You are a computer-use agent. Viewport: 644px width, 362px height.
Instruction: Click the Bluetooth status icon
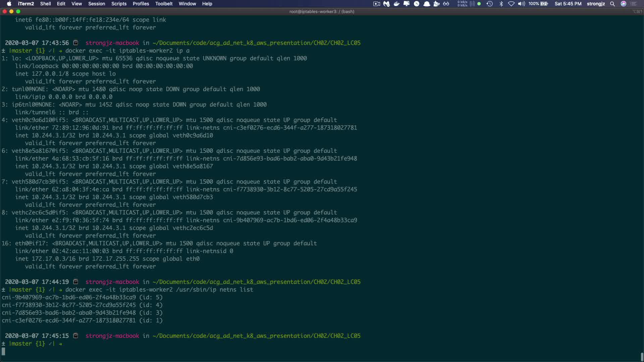pyautogui.click(x=501, y=4)
